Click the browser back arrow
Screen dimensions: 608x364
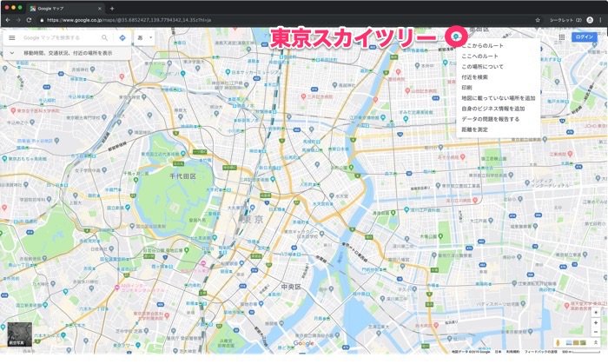point(7,20)
